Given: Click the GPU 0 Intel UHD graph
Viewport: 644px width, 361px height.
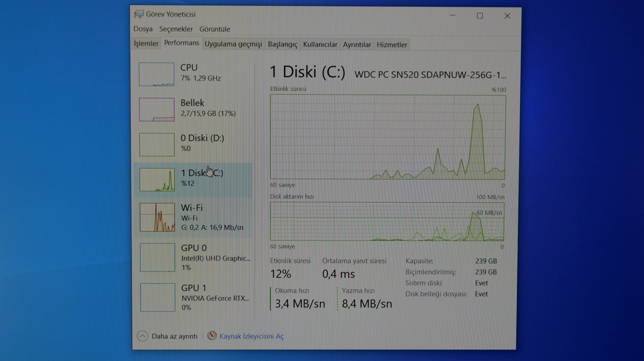Looking at the screenshot, I should pos(157,257).
